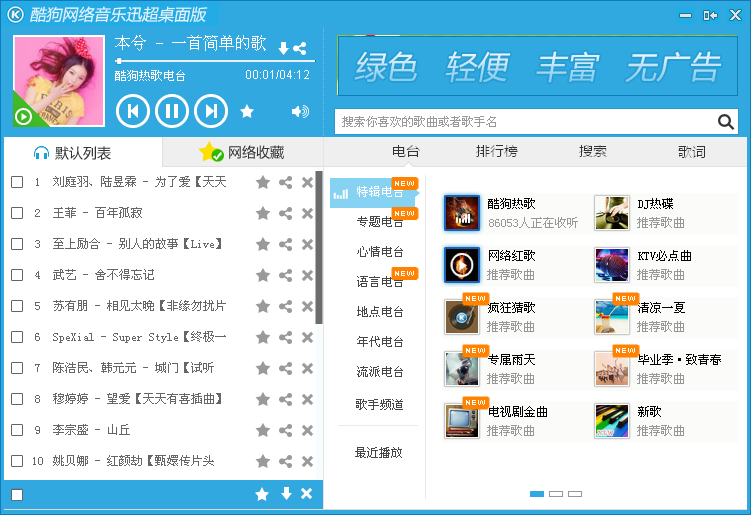Play the 疯狂猜歌 station

(462, 317)
